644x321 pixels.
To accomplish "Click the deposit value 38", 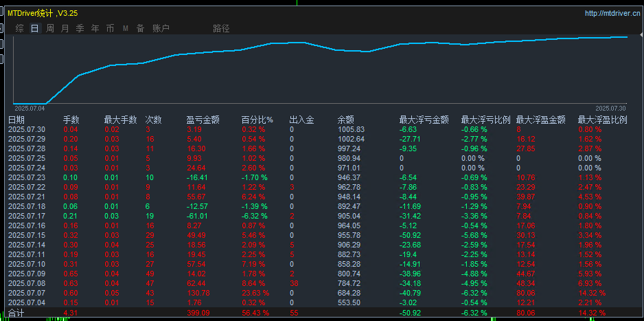I will tap(294, 284).
